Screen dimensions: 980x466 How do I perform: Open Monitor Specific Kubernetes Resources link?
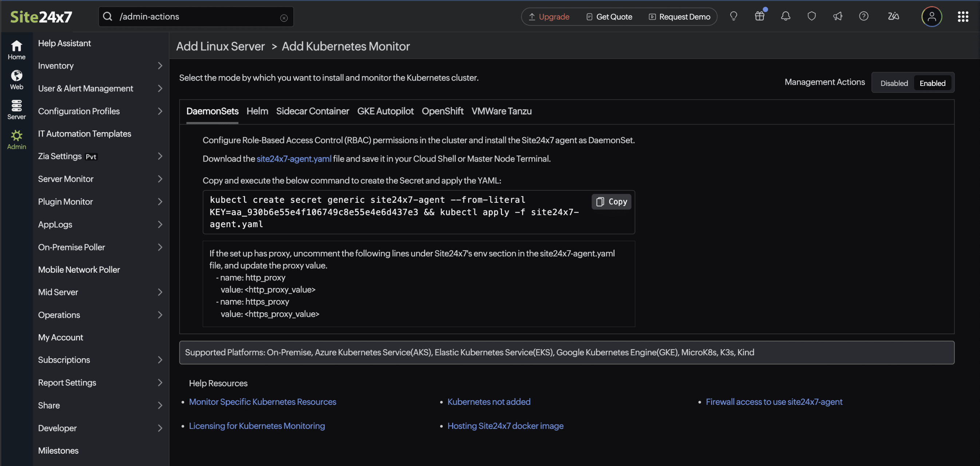pos(262,402)
